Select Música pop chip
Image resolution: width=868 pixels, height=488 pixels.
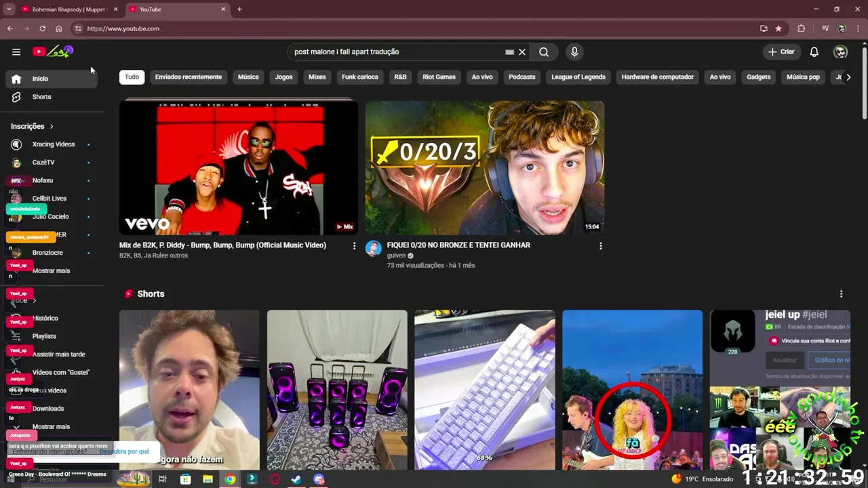click(803, 77)
